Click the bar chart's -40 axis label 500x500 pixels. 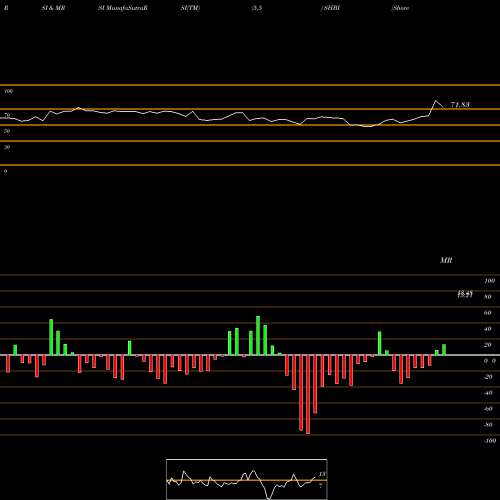tap(488, 393)
